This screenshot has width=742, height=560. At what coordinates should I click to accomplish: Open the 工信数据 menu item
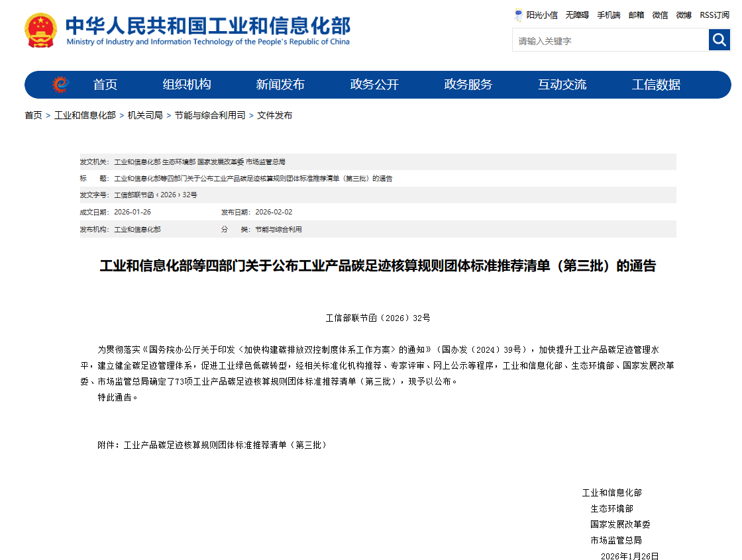(x=656, y=85)
